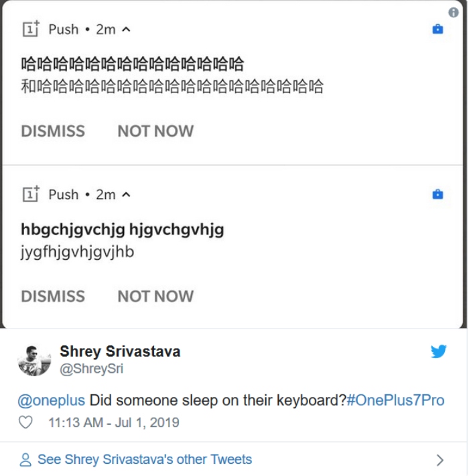Like the tweet with the heart icon

pos(25,423)
